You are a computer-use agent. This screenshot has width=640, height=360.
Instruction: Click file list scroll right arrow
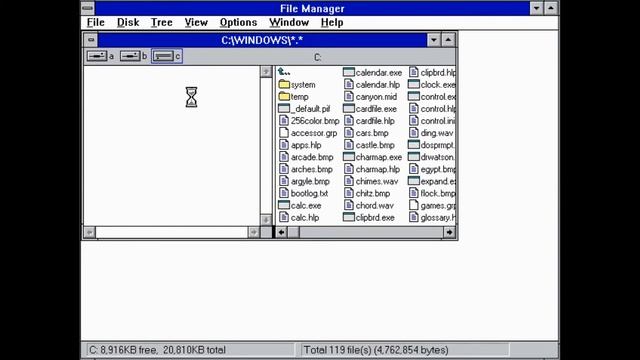click(449, 232)
